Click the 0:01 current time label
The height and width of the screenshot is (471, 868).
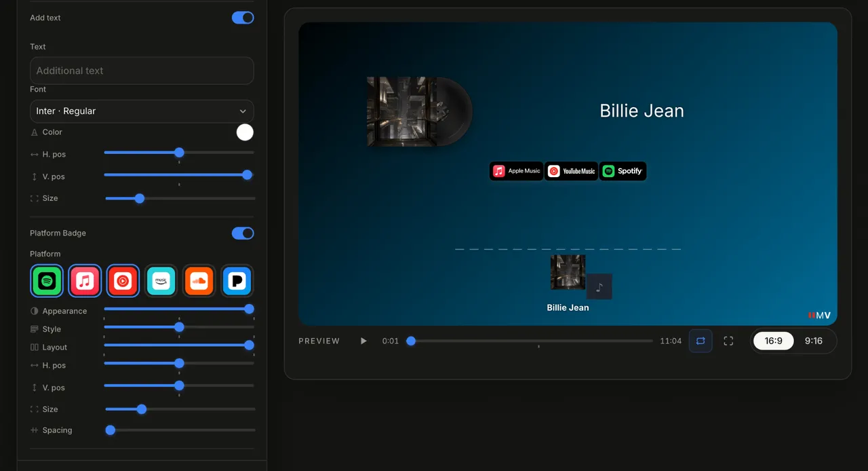[x=391, y=341]
